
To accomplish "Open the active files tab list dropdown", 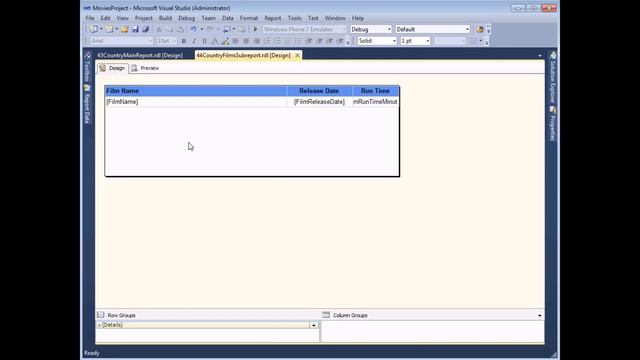I will point(540,56).
